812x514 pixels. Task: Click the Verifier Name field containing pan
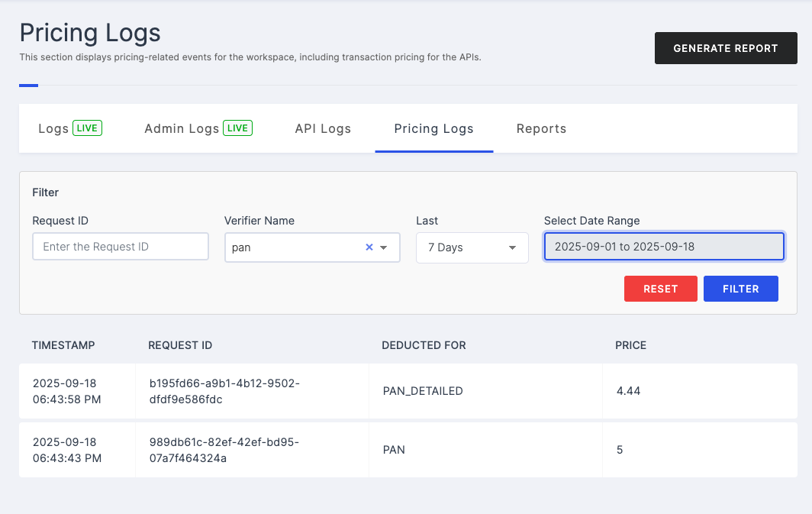click(x=294, y=247)
